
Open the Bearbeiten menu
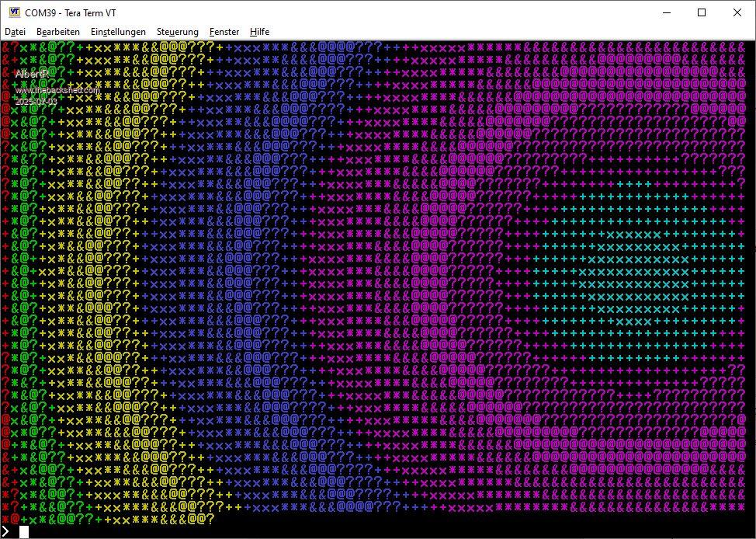point(58,32)
